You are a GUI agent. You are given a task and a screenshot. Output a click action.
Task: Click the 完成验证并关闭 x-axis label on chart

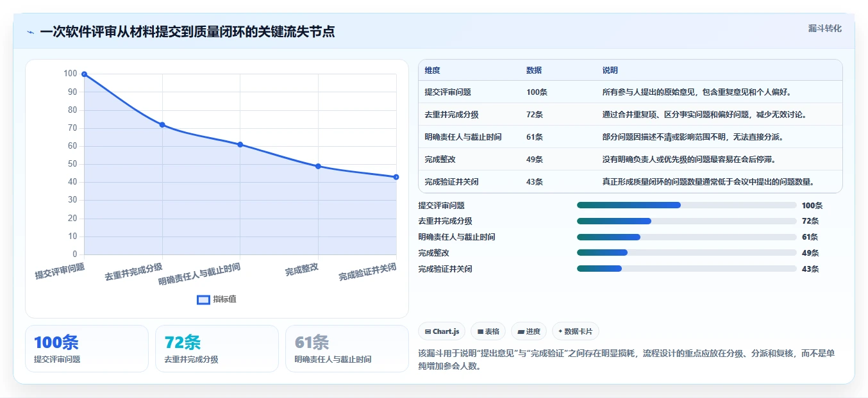tap(368, 272)
